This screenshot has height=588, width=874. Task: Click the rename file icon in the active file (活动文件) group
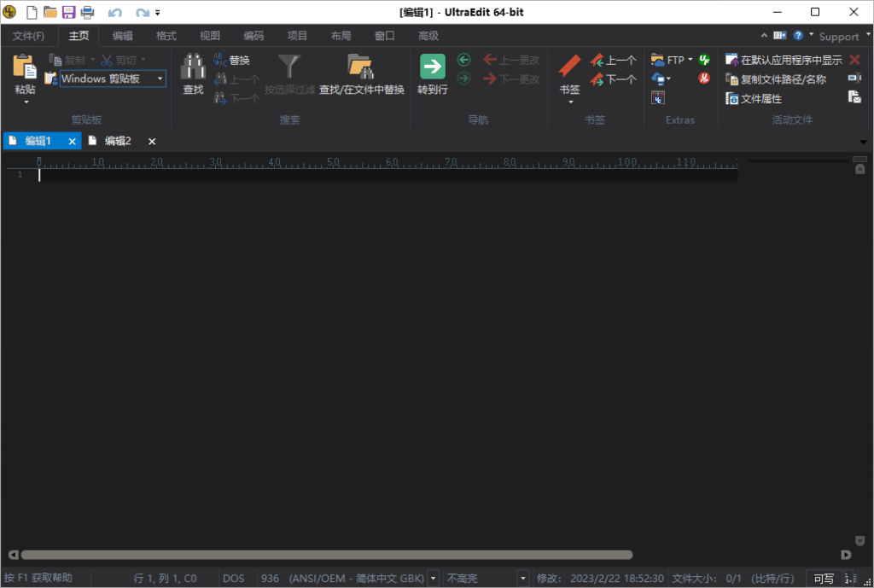click(854, 78)
